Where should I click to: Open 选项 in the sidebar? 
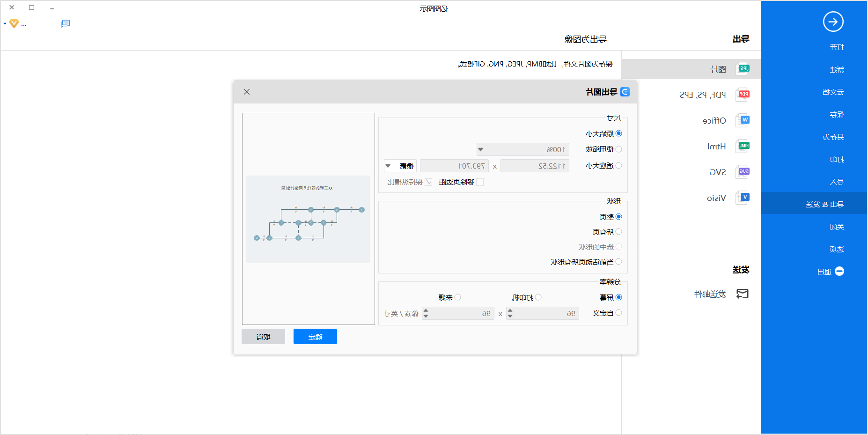pyautogui.click(x=837, y=250)
